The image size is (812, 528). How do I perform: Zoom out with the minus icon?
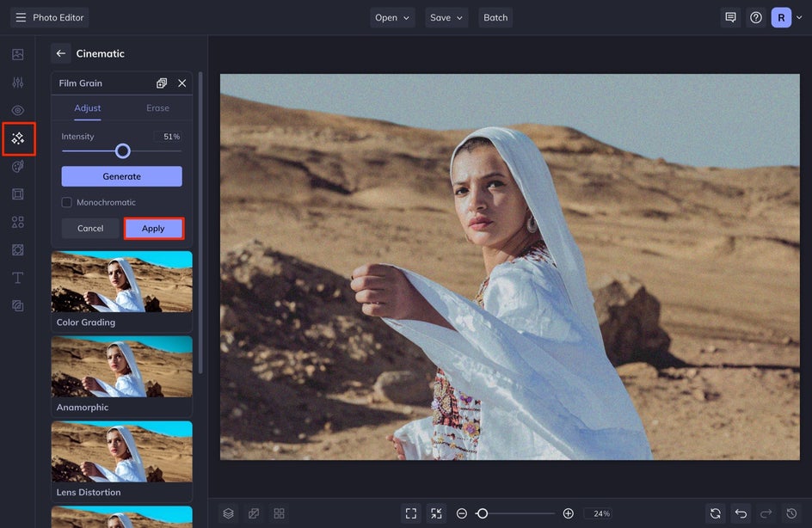461,513
